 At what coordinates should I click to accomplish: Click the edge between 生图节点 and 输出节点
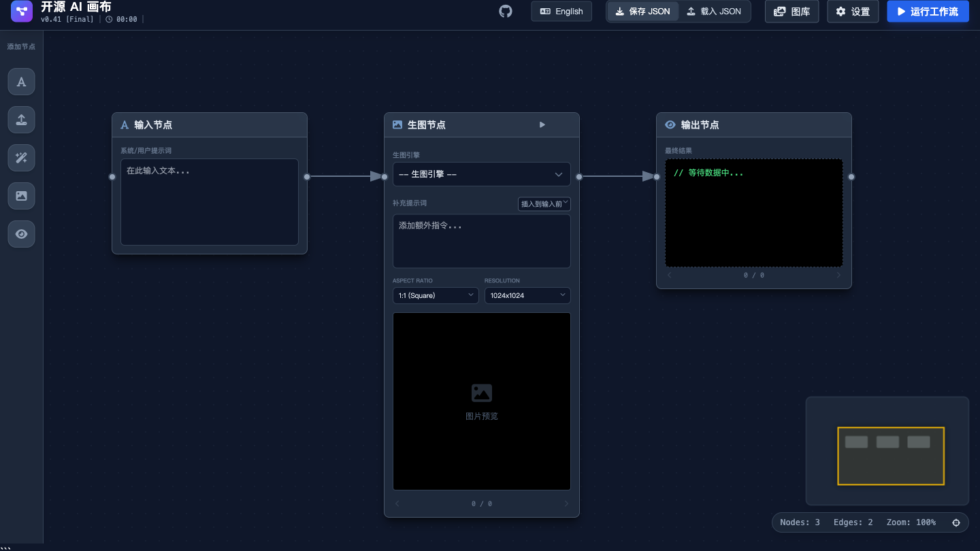click(618, 177)
